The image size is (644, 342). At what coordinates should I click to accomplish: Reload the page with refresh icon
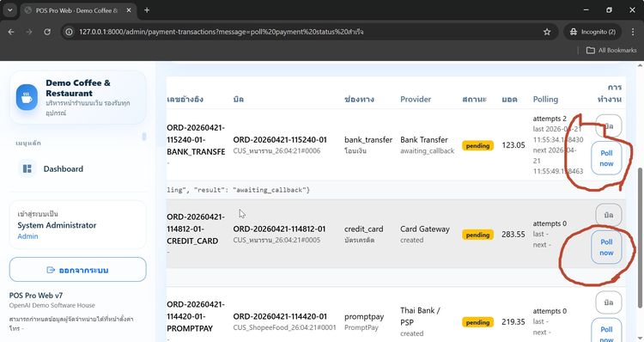click(x=47, y=32)
